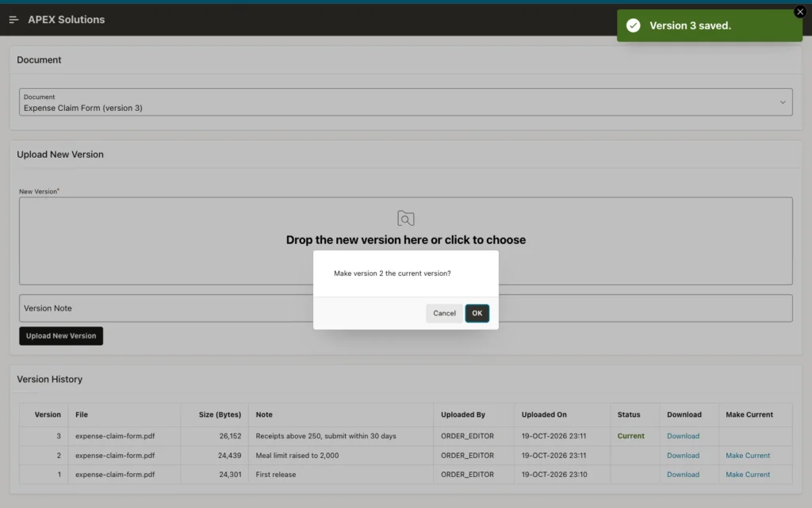Click ORDER_EDITOR in version 2 row
This screenshot has width=812, height=508.
(x=467, y=455)
